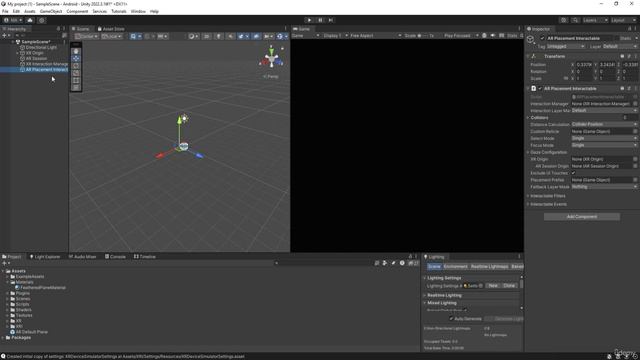
Task: Open the Select Mode dropdown
Action: coord(604,138)
